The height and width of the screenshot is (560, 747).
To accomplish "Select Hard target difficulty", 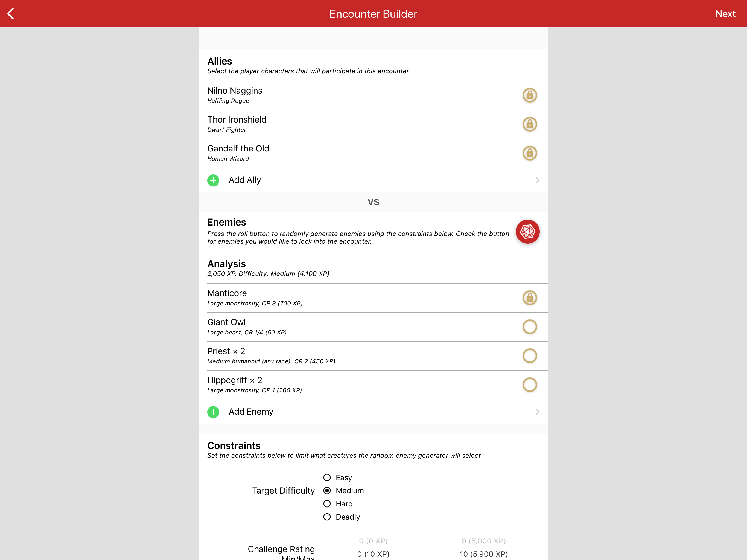I will click(327, 504).
